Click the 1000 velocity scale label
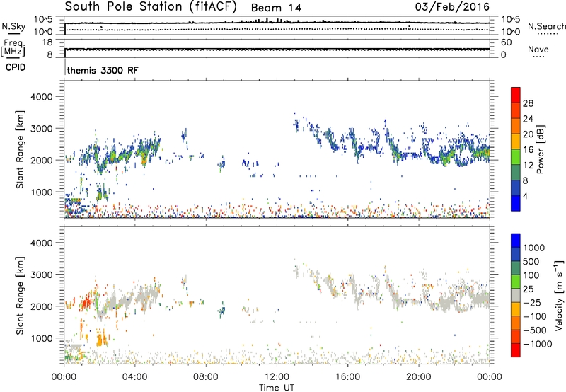This screenshot has width=566, height=392. pyautogui.click(x=533, y=248)
